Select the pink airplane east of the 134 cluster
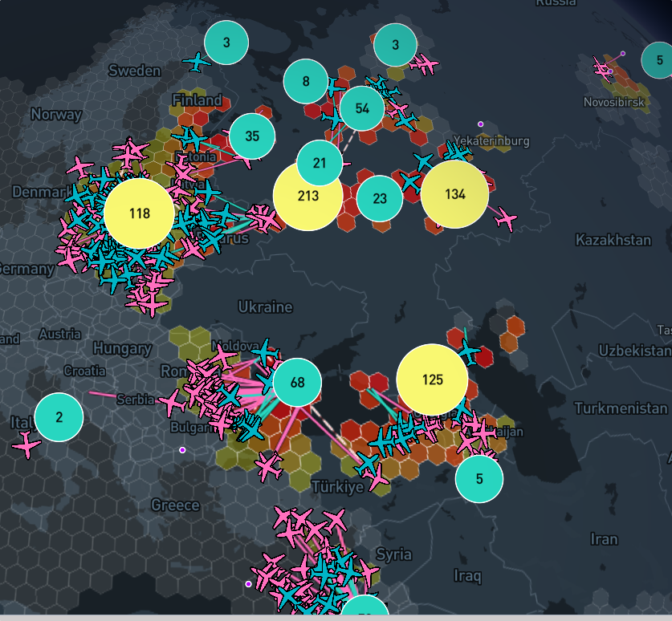This screenshot has width=672, height=621. [506, 217]
